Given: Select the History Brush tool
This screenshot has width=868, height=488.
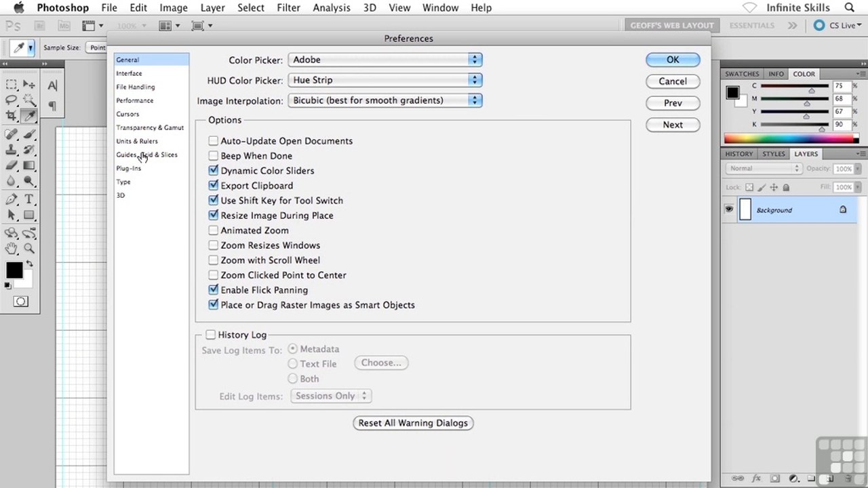Looking at the screenshot, I should pyautogui.click(x=29, y=150).
